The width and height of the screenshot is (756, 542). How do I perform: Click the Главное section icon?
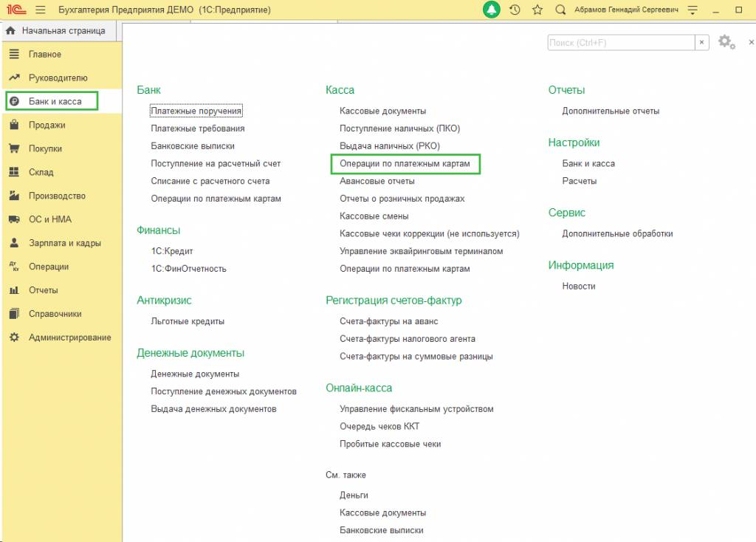pyautogui.click(x=15, y=54)
